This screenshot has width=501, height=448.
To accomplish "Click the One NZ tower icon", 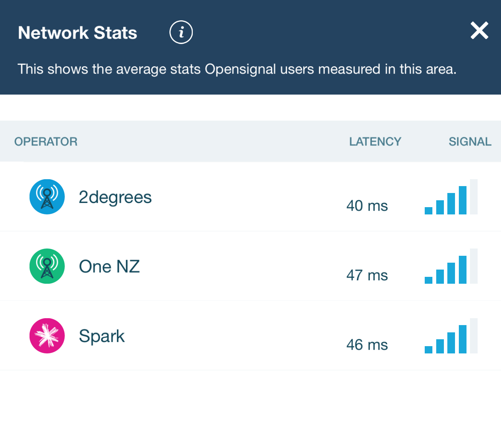I will point(47,266).
